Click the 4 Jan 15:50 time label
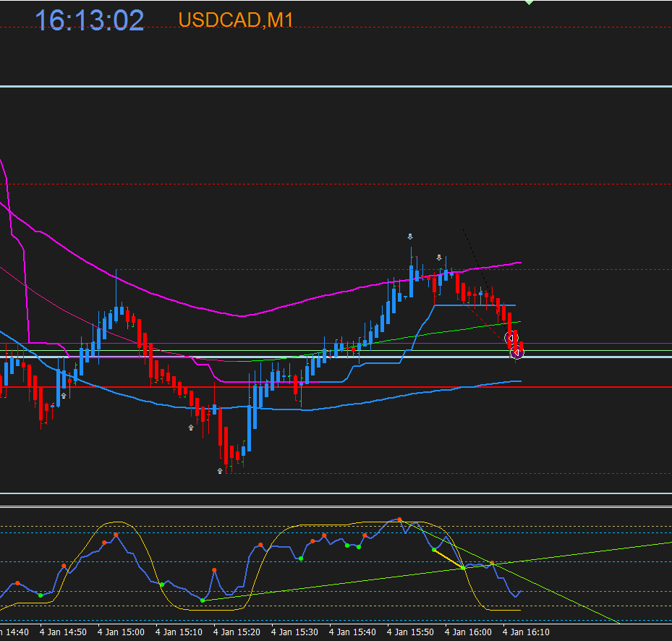This screenshot has height=641, width=672. pos(410,632)
